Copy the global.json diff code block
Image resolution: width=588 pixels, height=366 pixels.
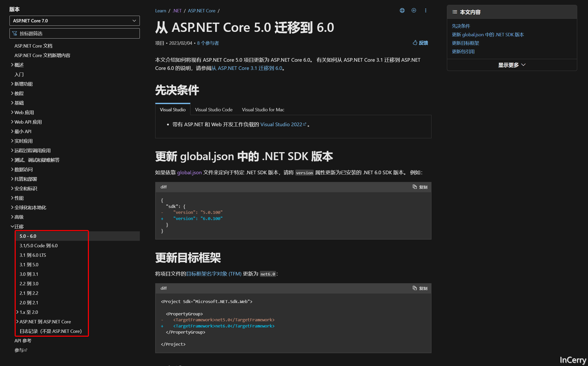click(x=420, y=187)
